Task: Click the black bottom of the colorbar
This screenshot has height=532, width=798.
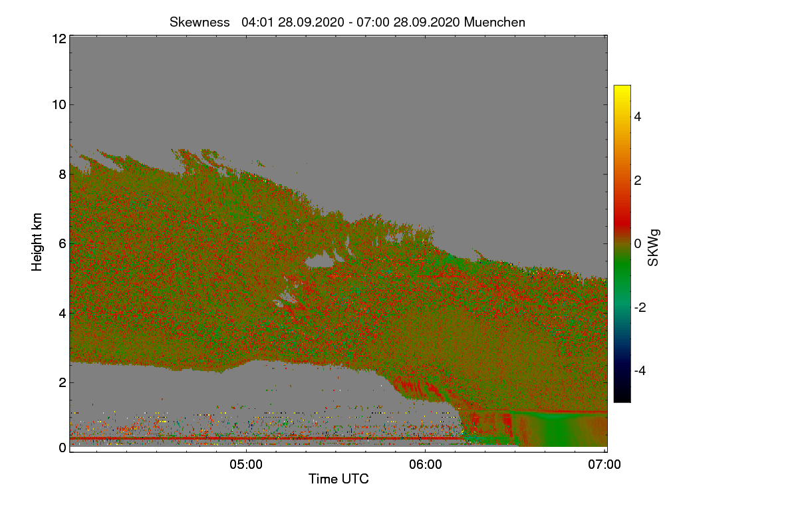Action: 622,396
